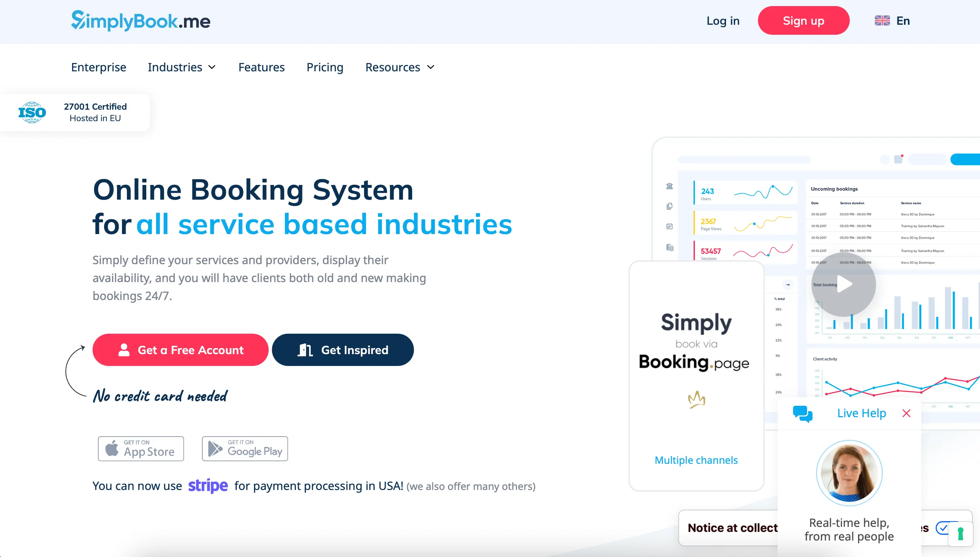
Task: Click the live help agent photo
Action: [x=849, y=473]
